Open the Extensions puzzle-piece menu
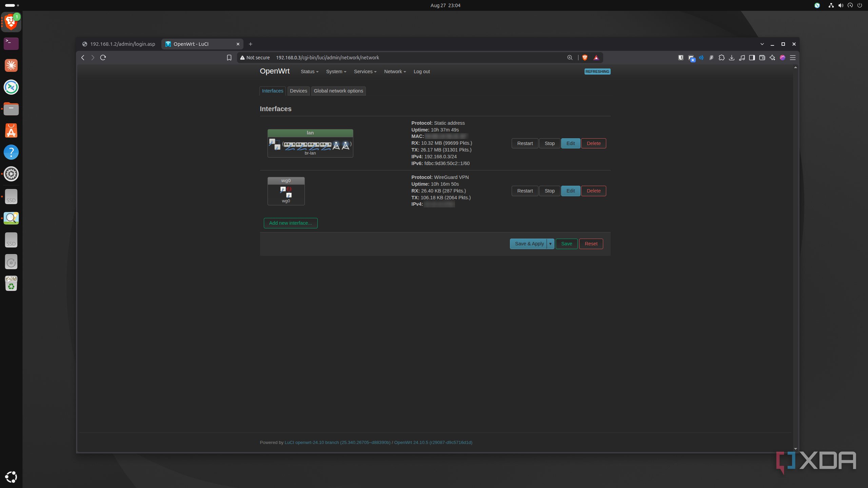Image resolution: width=868 pixels, height=488 pixels. [x=722, y=58]
